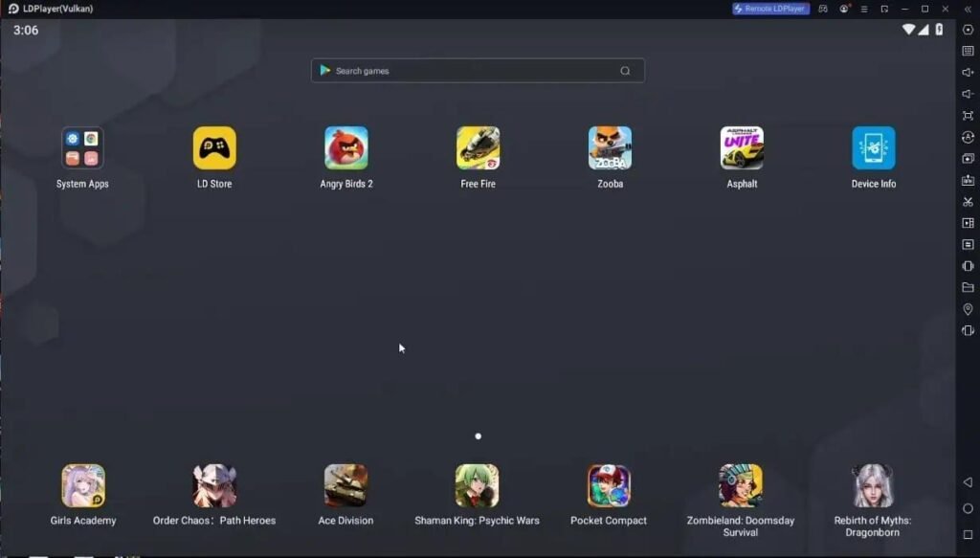This screenshot has height=558, width=980.
Task: Click the Google Play logo in the search bar
Action: click(325, 71)
